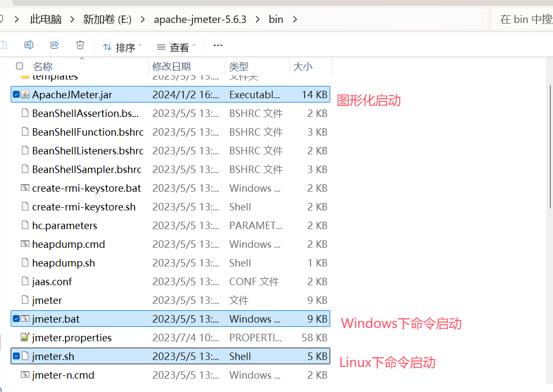Toggle the select-all checkbox beside 名称
Screen dimensions: 553x392
20,66
